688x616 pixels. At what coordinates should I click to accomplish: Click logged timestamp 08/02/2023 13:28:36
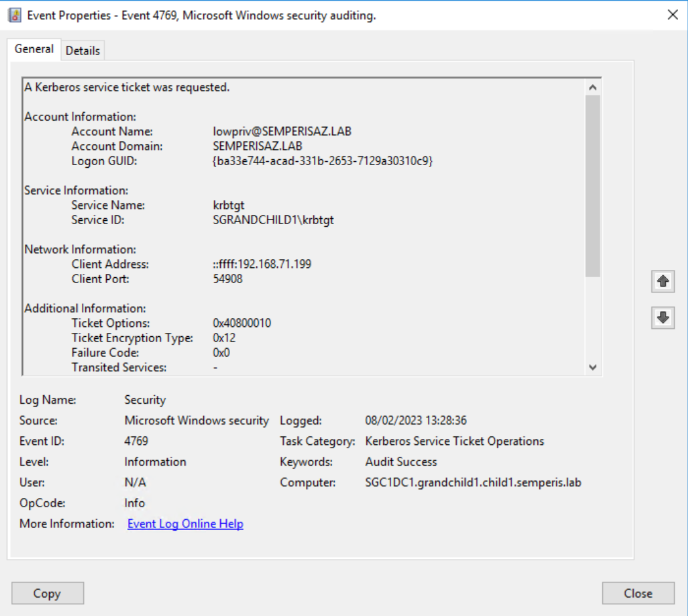pyautogui.click(x=416, y=420)
